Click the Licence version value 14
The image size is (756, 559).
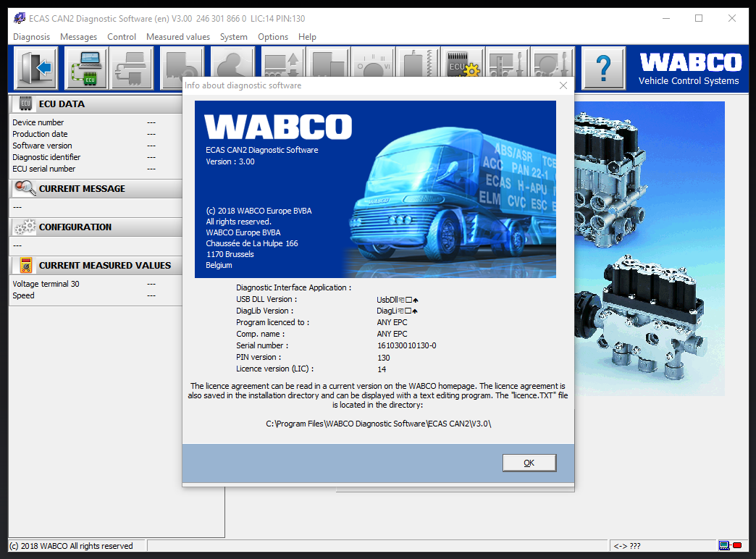coord(382,369)
